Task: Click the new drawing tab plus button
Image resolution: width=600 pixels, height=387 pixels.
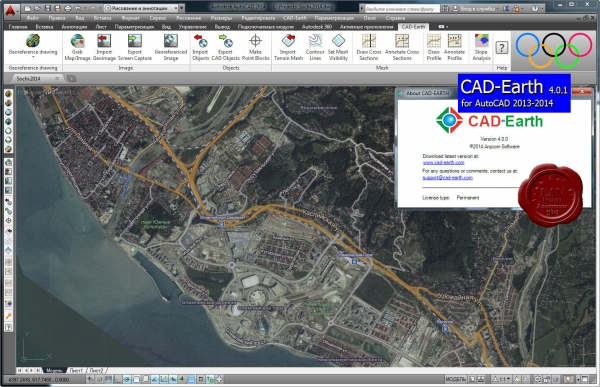Action: click(x=71, y=78)
